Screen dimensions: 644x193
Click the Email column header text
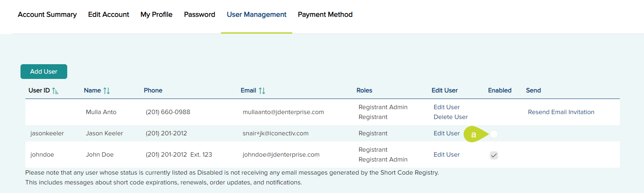pos(248,90)
